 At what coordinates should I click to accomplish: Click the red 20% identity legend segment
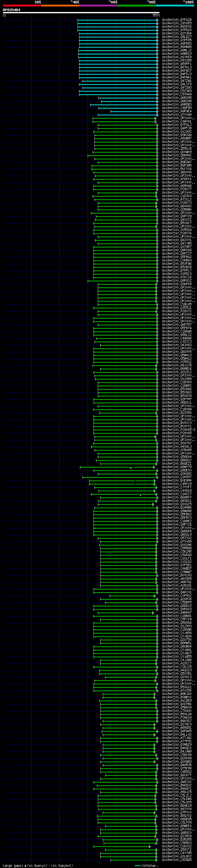[x=22, y=6]
